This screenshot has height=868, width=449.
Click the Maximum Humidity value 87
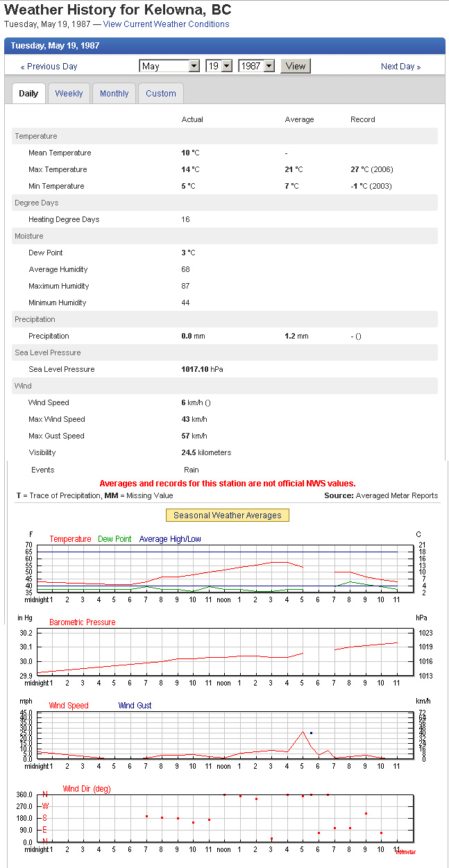click(186, 286)
